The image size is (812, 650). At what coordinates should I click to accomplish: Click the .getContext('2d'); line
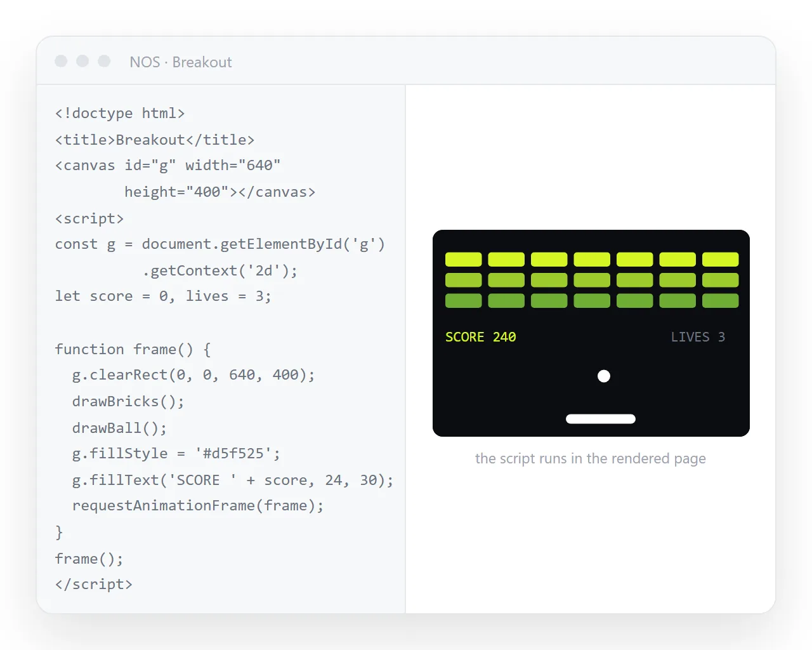click(x=219, y=271)
